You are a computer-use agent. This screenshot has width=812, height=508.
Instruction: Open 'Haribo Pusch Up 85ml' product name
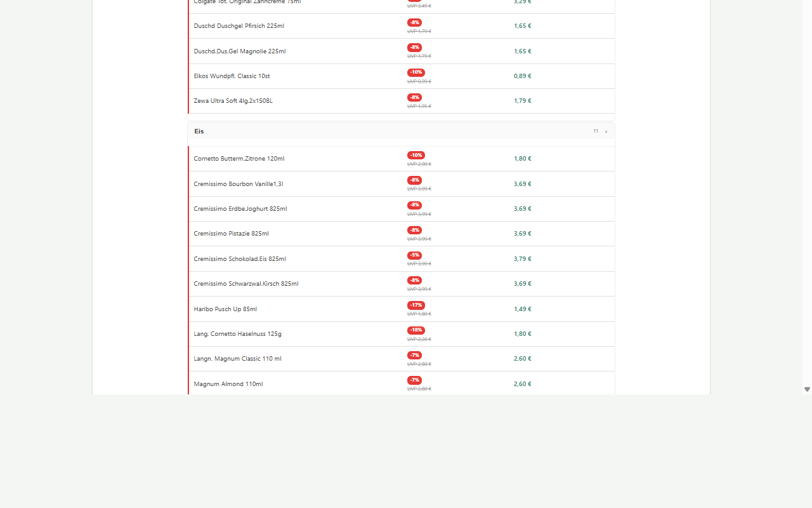tap(225, 309)
